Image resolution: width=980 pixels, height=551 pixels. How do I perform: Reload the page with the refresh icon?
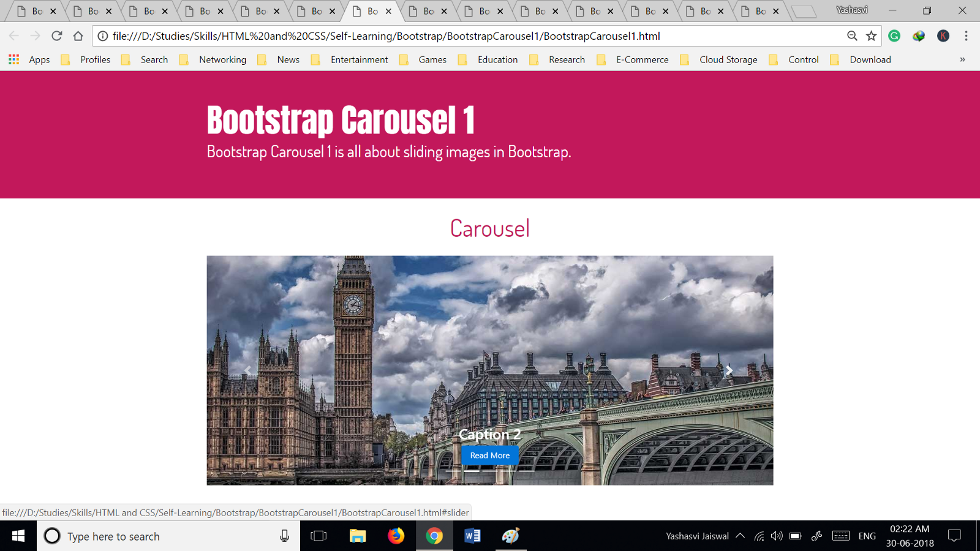[x=57, y=36]
